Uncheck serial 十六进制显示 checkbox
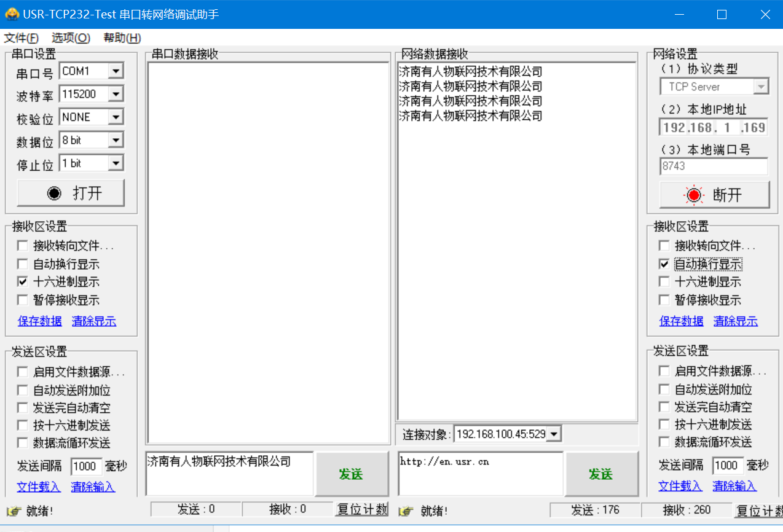Image resolution: width=783 pixels, height=532 pixels. [23, 282]
